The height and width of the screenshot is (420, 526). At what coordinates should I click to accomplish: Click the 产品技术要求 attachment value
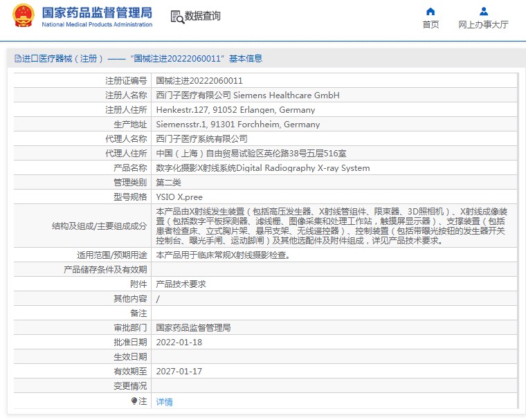[x=181, y=284]
